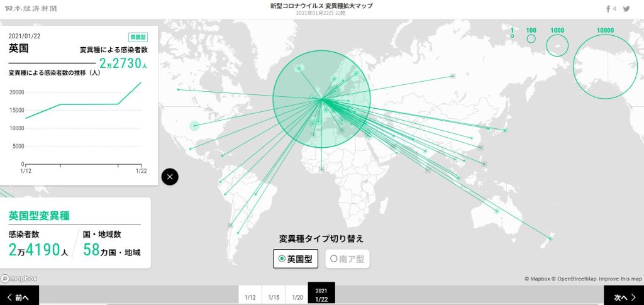Open the Improve this map link
This screenshot has height=305, width=644.
[x=620, y=279]
